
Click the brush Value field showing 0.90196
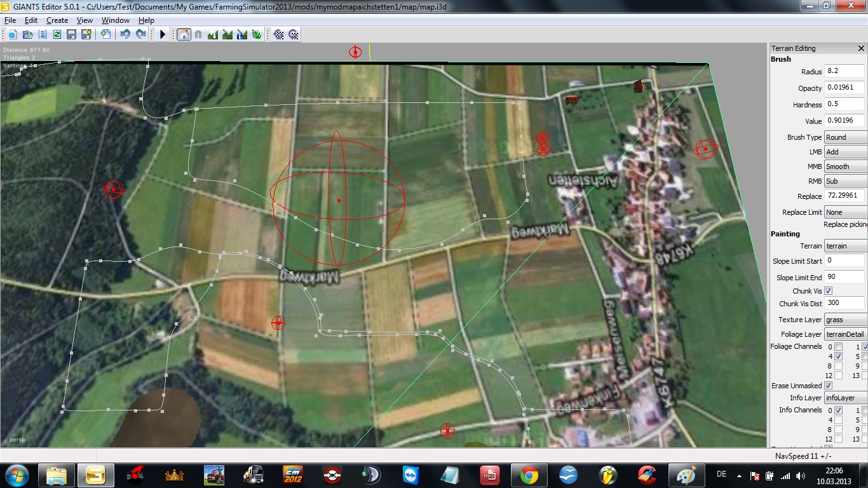(x=844, y=120)
